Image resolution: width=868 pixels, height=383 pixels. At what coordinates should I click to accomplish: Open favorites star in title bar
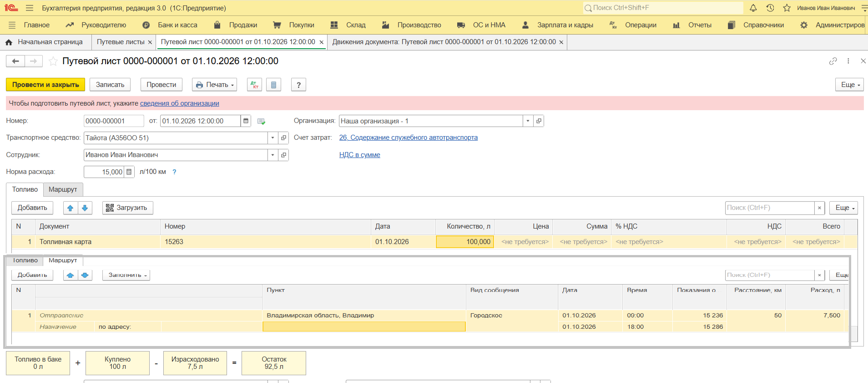pos(787,8)
